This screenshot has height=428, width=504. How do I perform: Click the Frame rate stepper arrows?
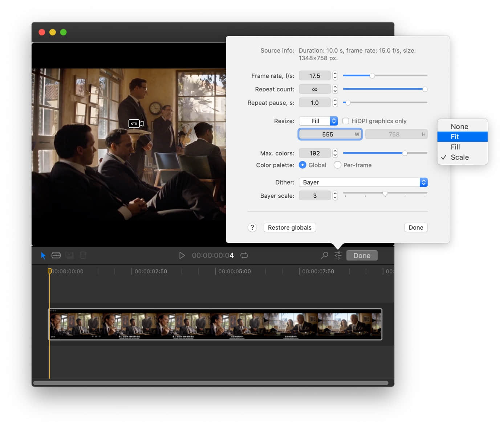[335, 75]
